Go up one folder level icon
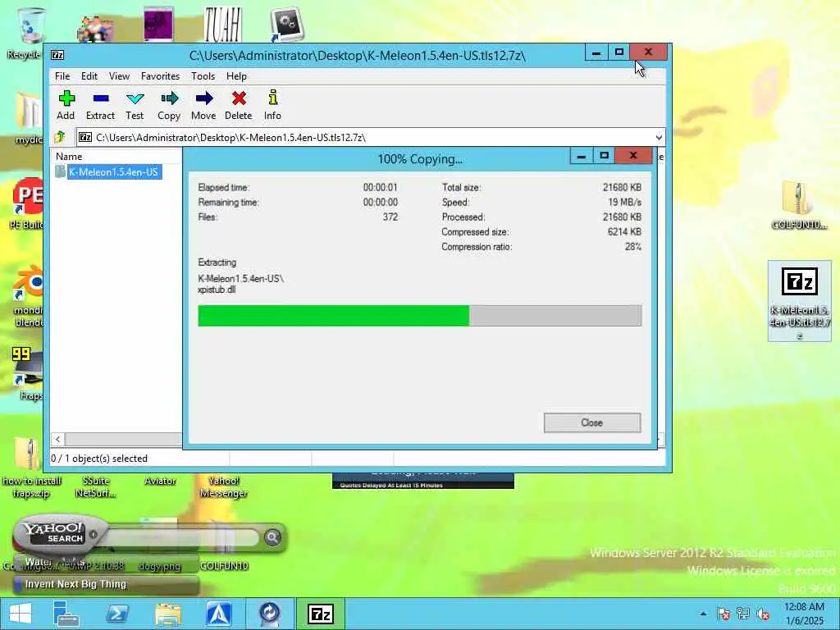Image resolution: width=840 pixels, height=630 pixels. (59, 137)
